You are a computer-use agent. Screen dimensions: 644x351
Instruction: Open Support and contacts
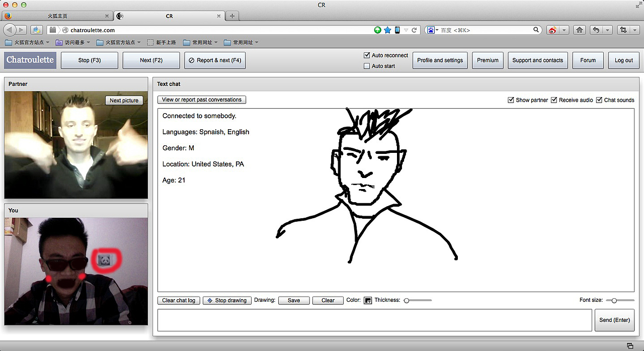538,60
